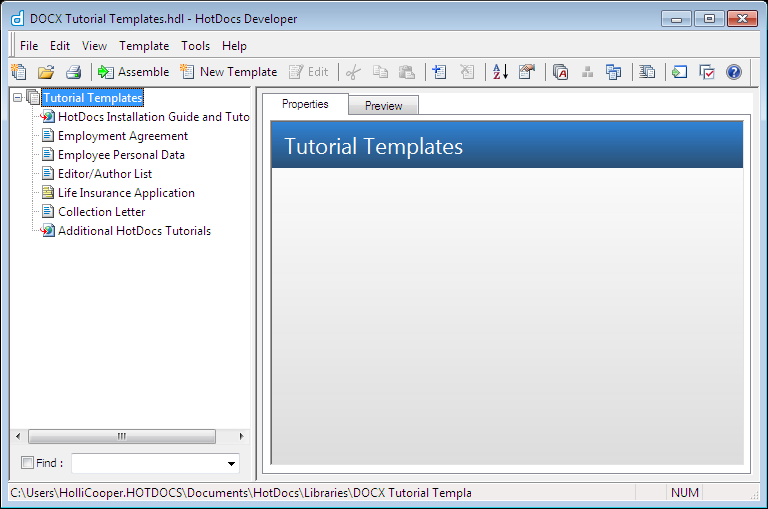Click the Tutorial Templates library folder icon
Image resolution: width=768 pixels, height=509 pixels.
coord(33,97)
